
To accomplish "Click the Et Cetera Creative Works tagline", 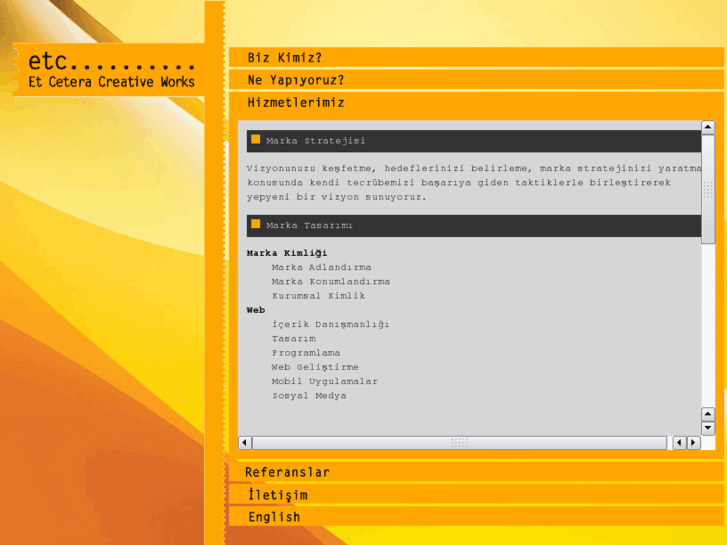I will 111,82.
